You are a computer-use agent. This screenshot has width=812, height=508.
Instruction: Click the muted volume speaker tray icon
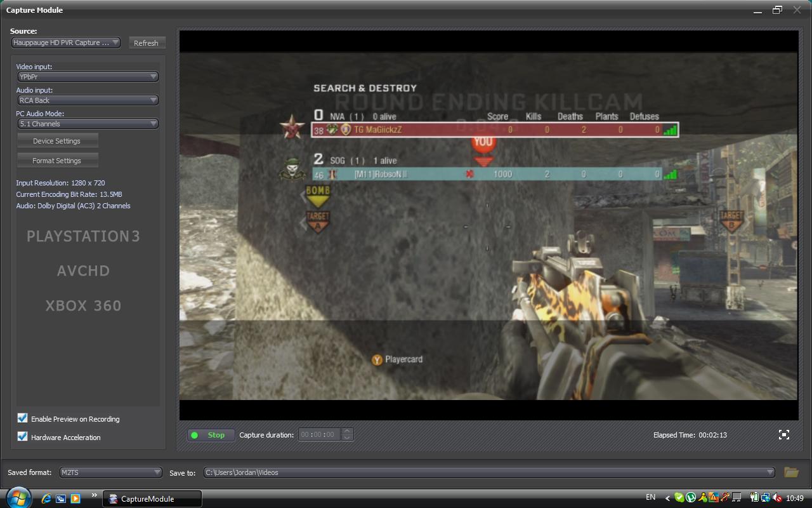pyautogui.click(x=777, y=498)
